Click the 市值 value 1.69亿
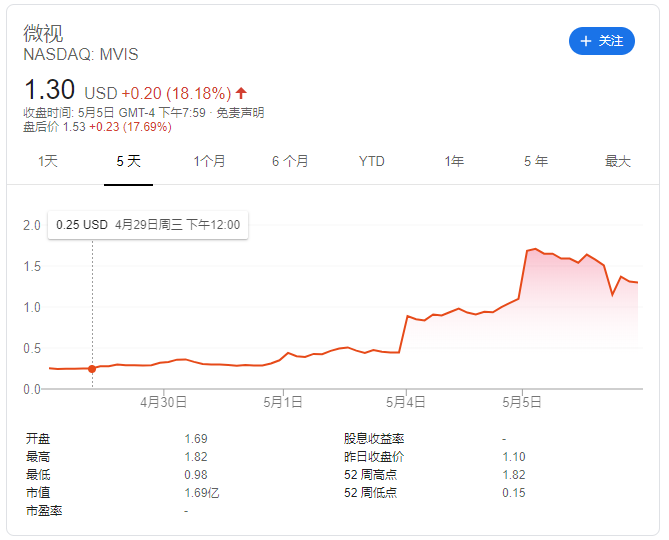 (x=202, y=493)
